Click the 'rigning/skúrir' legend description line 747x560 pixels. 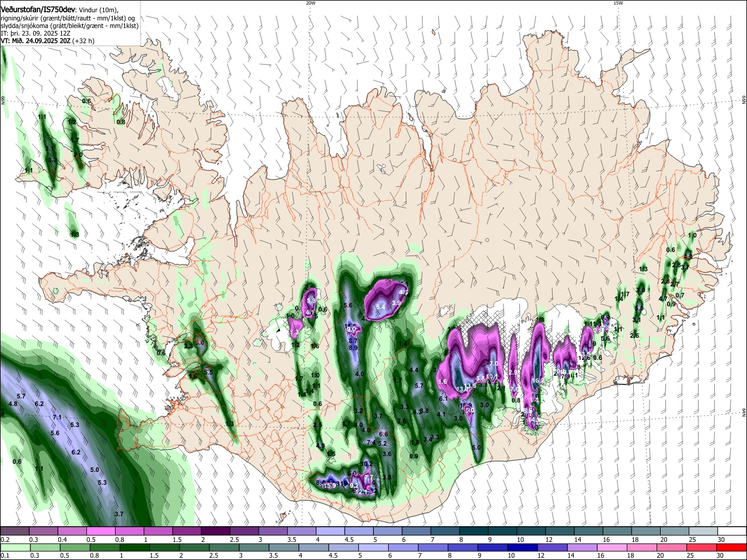point(68,18)
